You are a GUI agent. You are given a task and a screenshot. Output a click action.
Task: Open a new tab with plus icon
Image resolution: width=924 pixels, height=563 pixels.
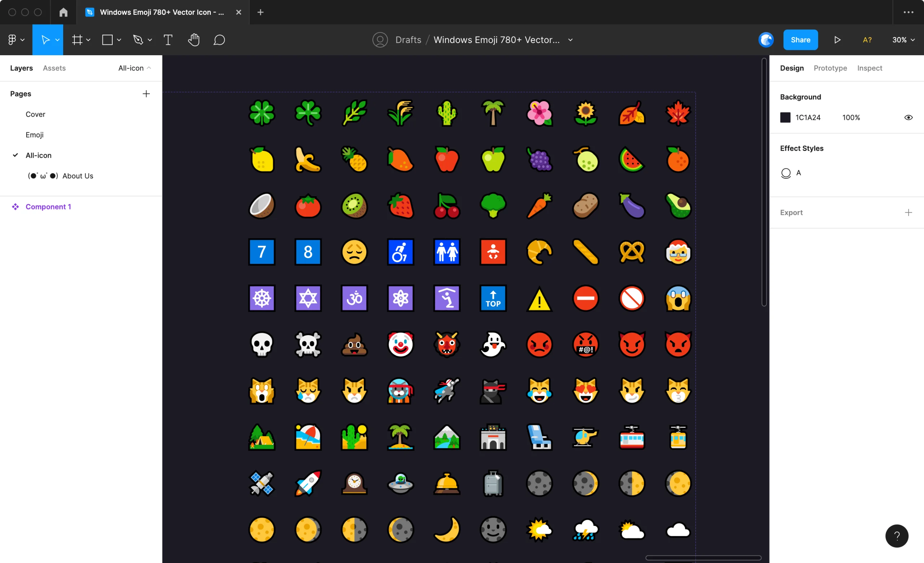tap(261, 12)
